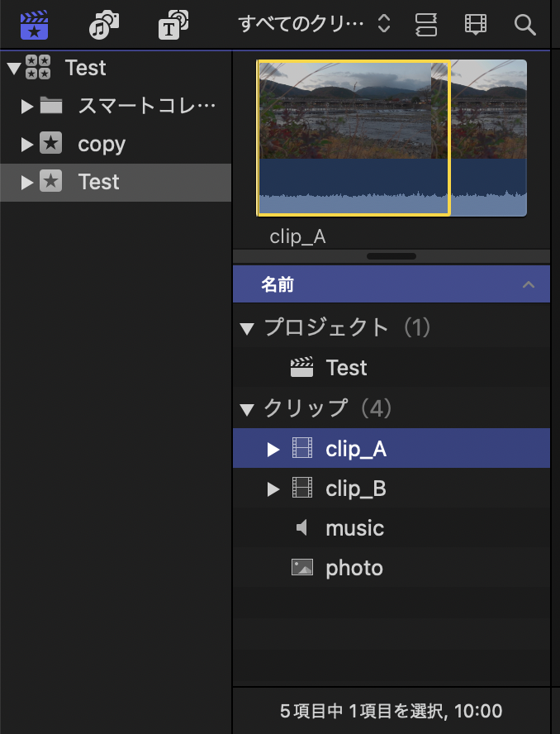560x734 pixels.
Task: Expand clip_A disclosure triangle in list
Action: [273, 450]
